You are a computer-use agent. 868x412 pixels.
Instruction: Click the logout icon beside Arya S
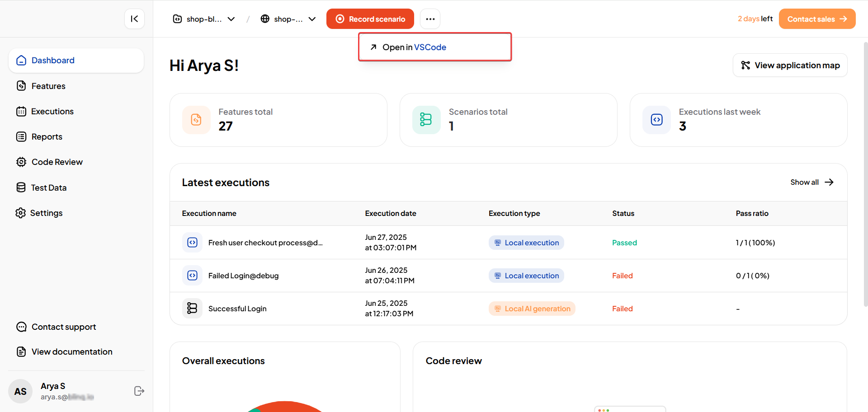[x=139, y=391]
